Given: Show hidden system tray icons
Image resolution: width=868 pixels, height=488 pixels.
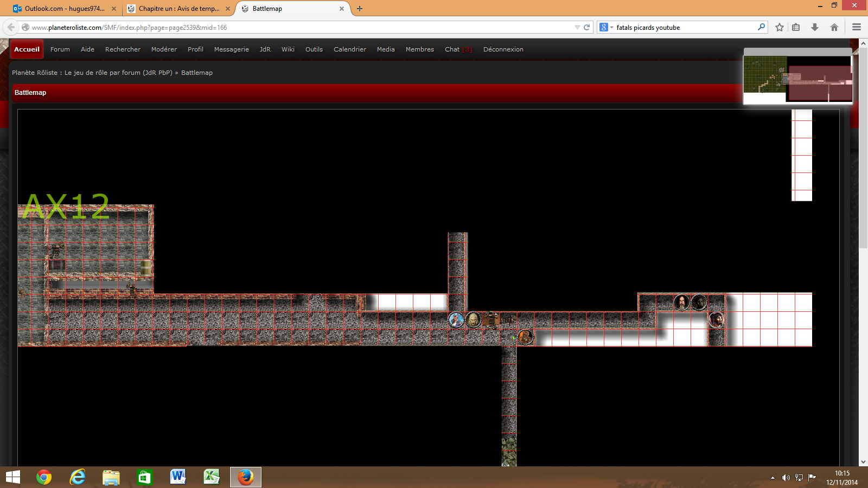Looking at the screenshot, I should 773,478.
